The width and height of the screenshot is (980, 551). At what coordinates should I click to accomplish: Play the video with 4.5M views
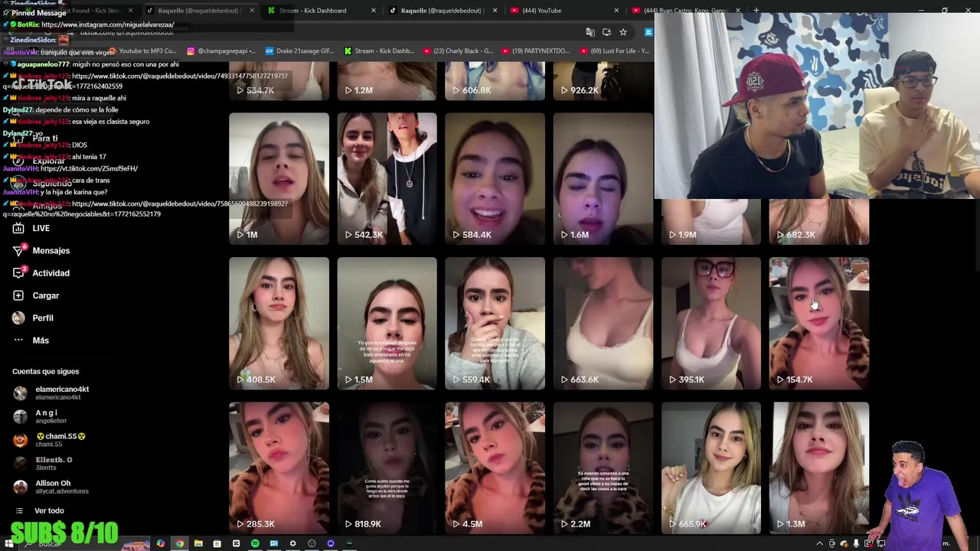[495, 468]
